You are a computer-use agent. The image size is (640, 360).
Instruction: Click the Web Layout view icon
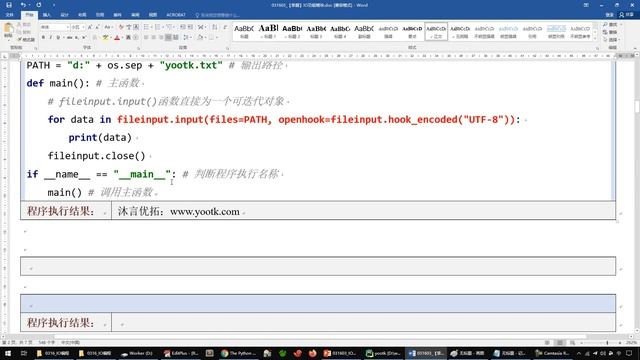tap(573, 343)
